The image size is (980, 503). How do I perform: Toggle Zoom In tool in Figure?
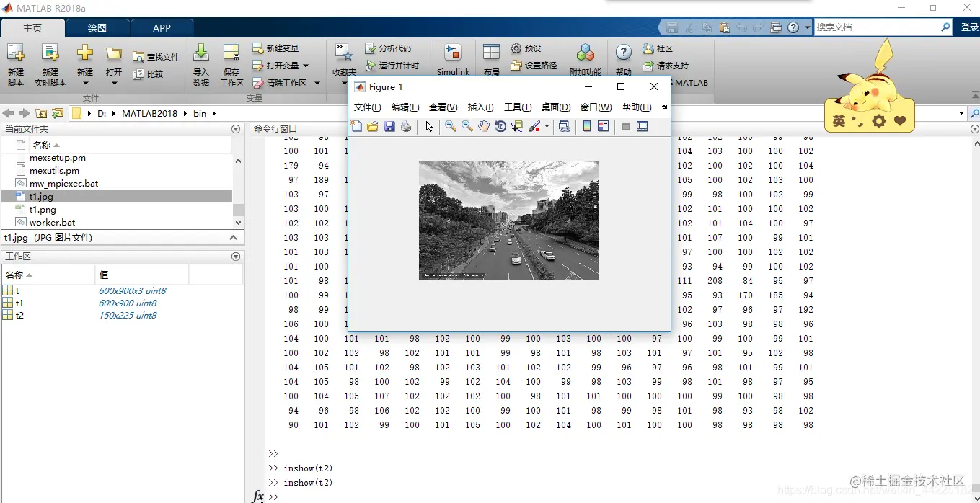click(451, 127)
